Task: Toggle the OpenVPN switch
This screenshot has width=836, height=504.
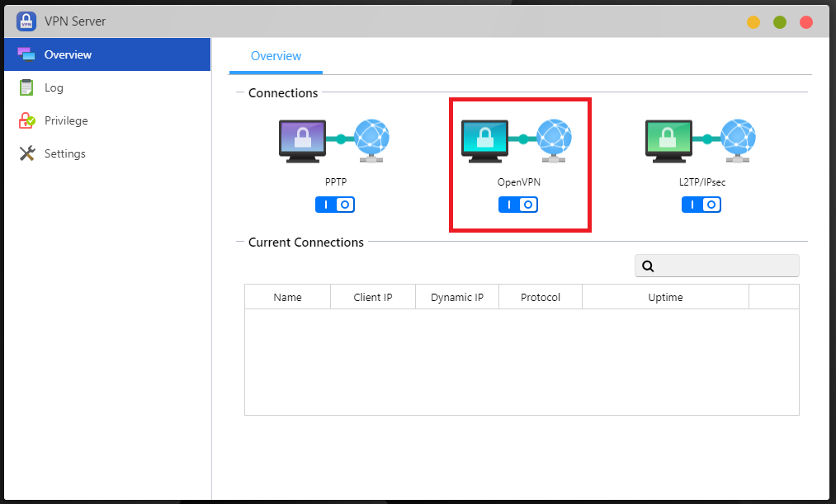Action: tap(518, 205)
